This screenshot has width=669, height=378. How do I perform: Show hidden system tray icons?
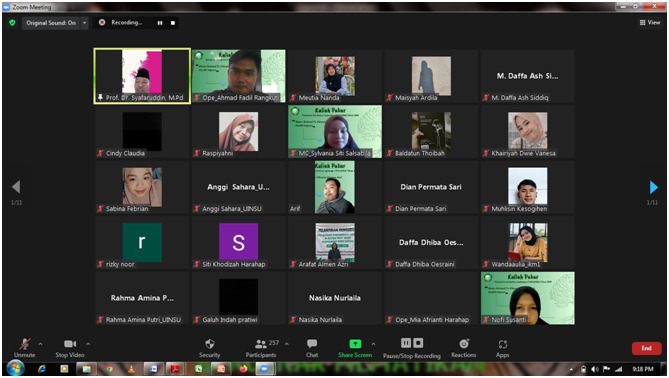571,369
